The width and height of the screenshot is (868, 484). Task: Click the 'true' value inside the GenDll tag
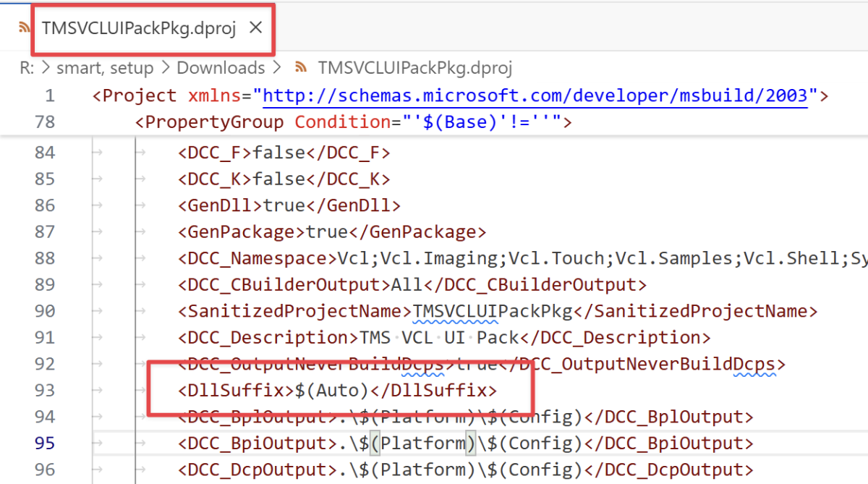point(284,205)
